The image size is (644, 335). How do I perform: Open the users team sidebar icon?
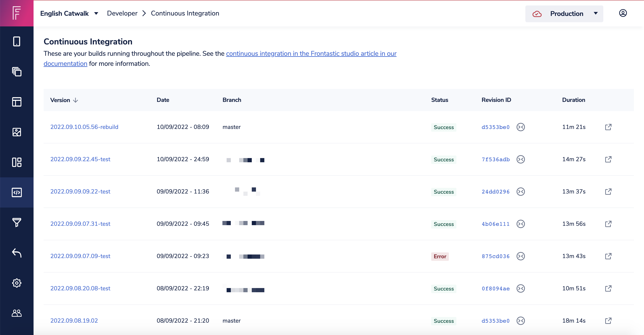[x=17, y=313]
